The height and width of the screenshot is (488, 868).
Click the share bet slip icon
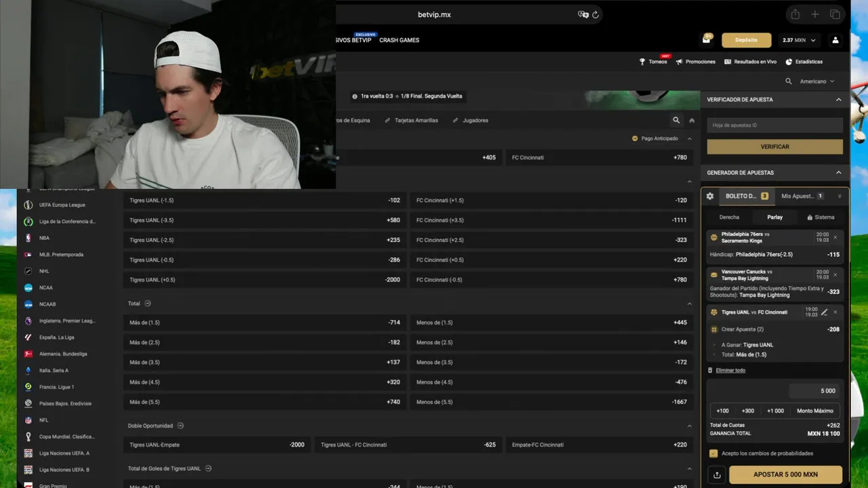(717, 474)
